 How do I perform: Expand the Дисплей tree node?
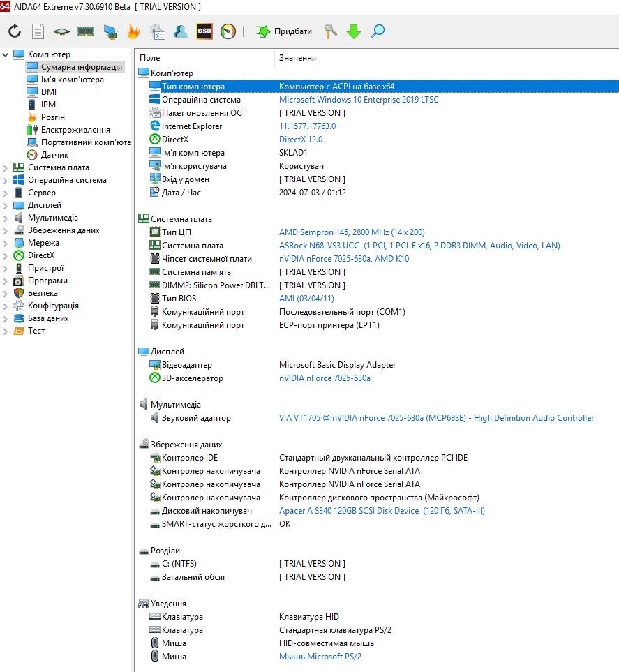pos(5,205)
